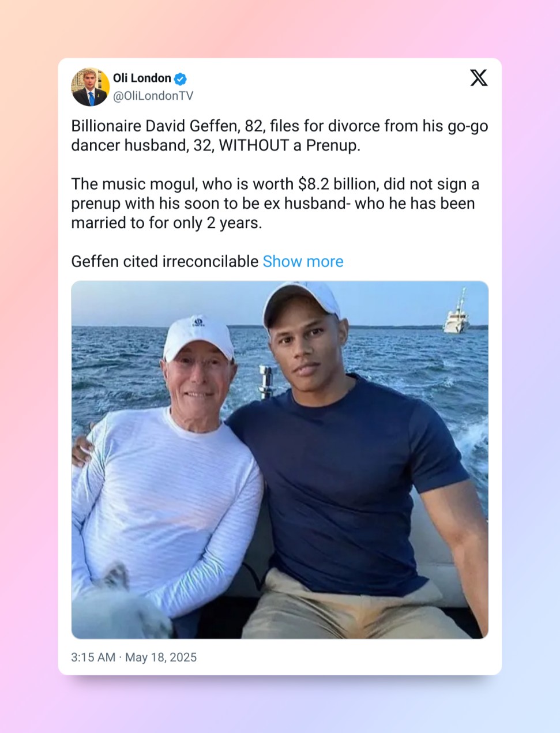The image size is (560, 733).
Task: Click the logo on the white cap
Action: pyautogui.click(x=198, y=322)
